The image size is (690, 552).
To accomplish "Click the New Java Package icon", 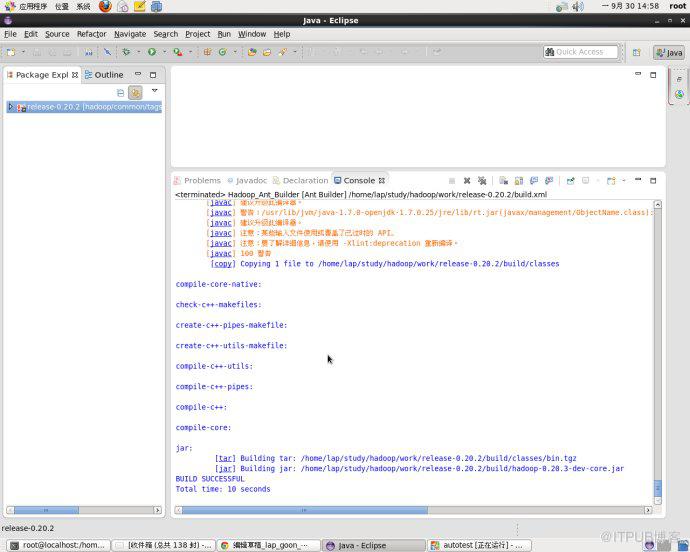I will (x=207, y=52).
